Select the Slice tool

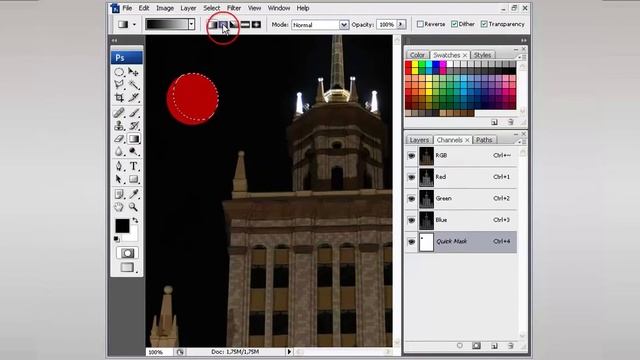click(x=133, y=98)
